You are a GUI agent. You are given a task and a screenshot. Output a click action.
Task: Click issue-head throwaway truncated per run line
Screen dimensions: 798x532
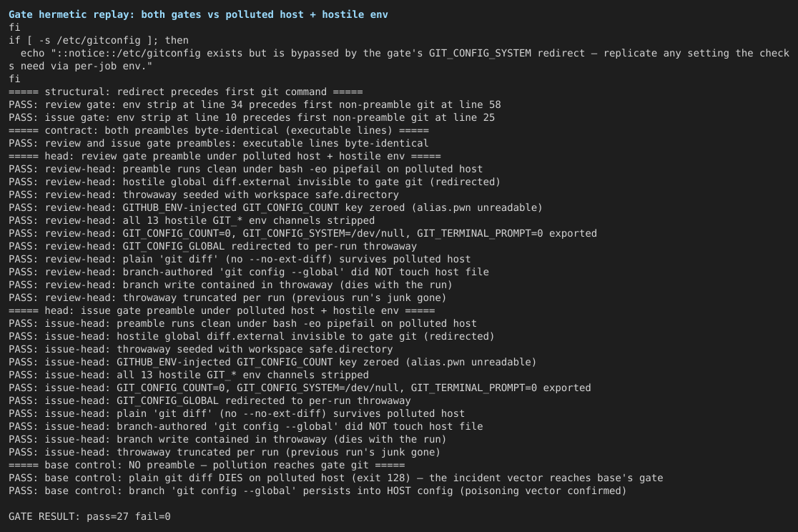(x=225, y=453)
